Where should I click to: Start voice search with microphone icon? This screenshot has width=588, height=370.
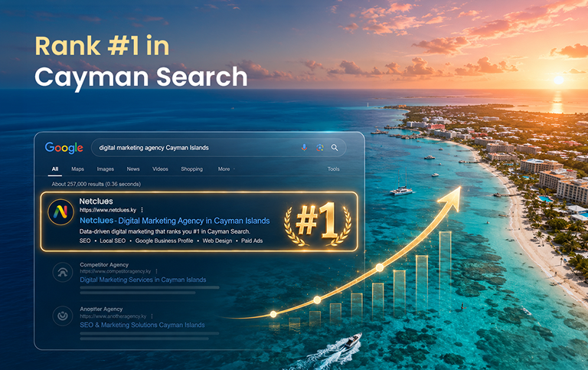[x=304, y=148]
